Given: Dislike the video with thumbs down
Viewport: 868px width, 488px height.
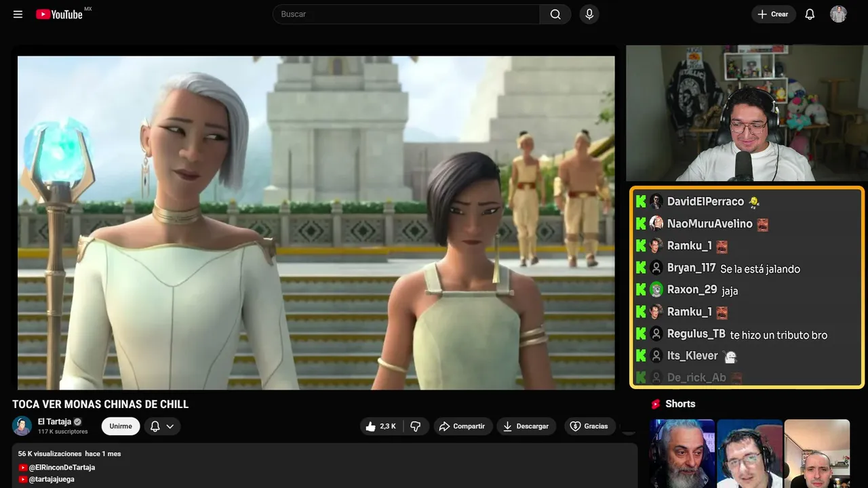Looking at the screenshot, I should coord(416,426).
